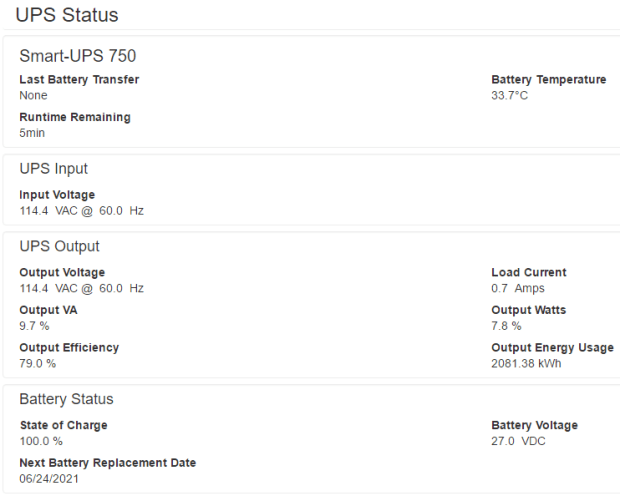Select the Input Voltage label
Screen dimensions: 620x496
pyautogui.click(x=57, y=195)
